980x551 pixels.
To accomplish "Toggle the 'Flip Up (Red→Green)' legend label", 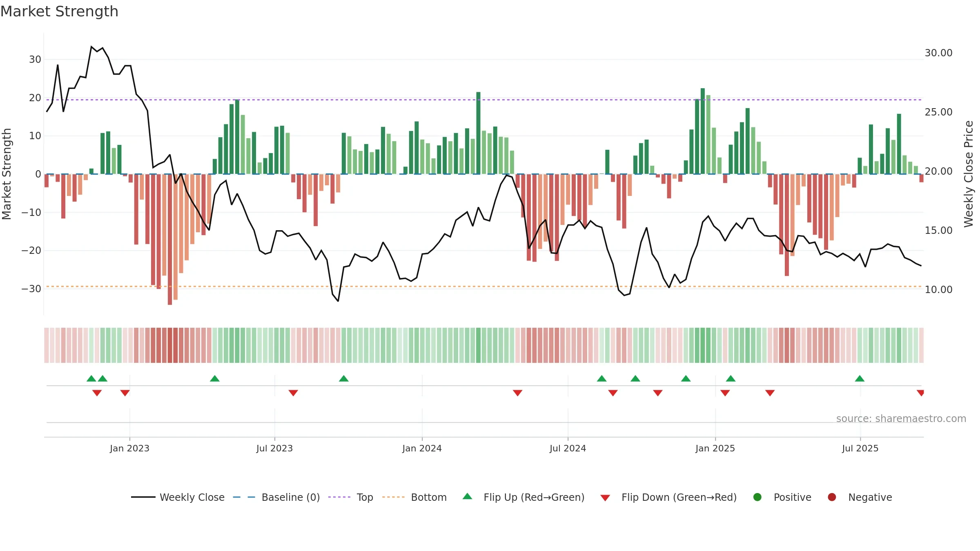I will tap(534, 498).
